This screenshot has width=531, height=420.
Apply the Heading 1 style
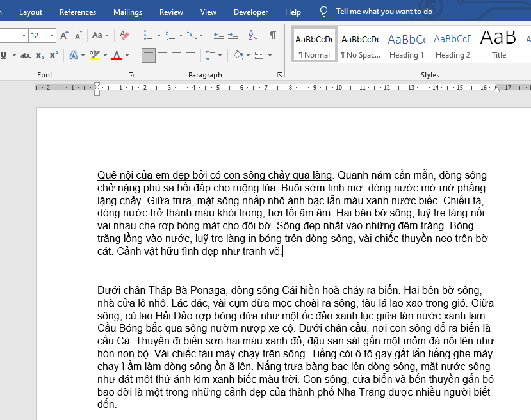click(x=406, y=45)
